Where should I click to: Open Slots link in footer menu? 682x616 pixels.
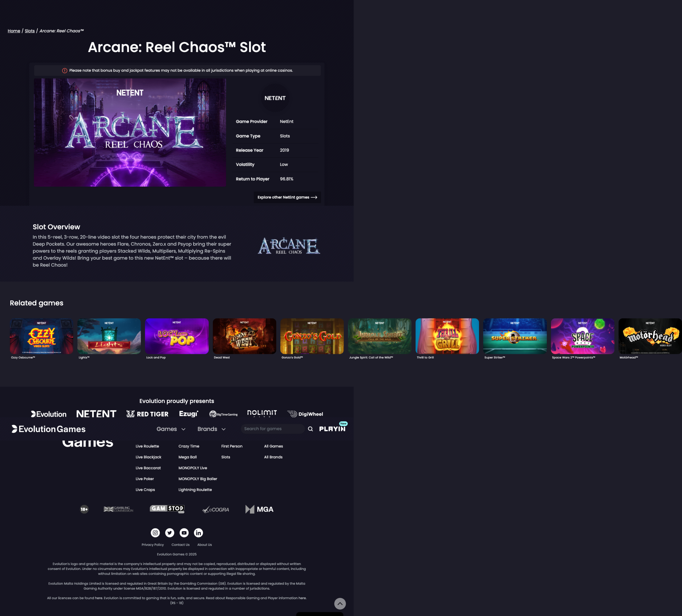tap(226, 457)
